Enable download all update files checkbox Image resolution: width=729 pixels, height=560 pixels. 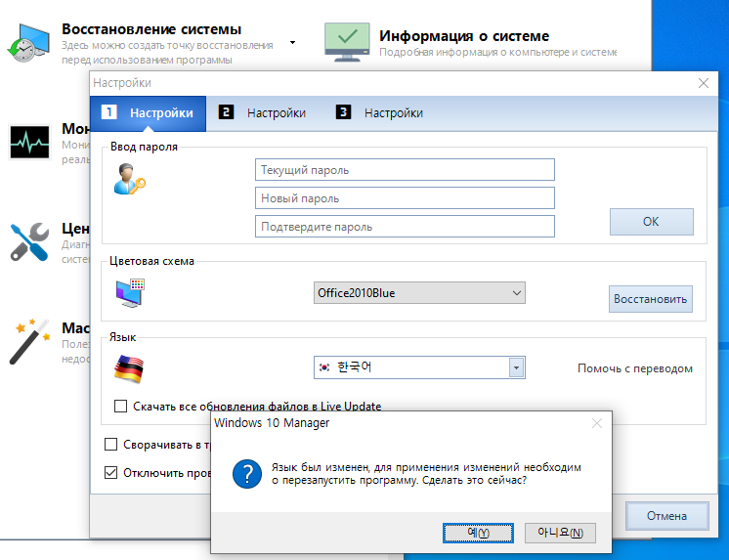click(121, 407)
